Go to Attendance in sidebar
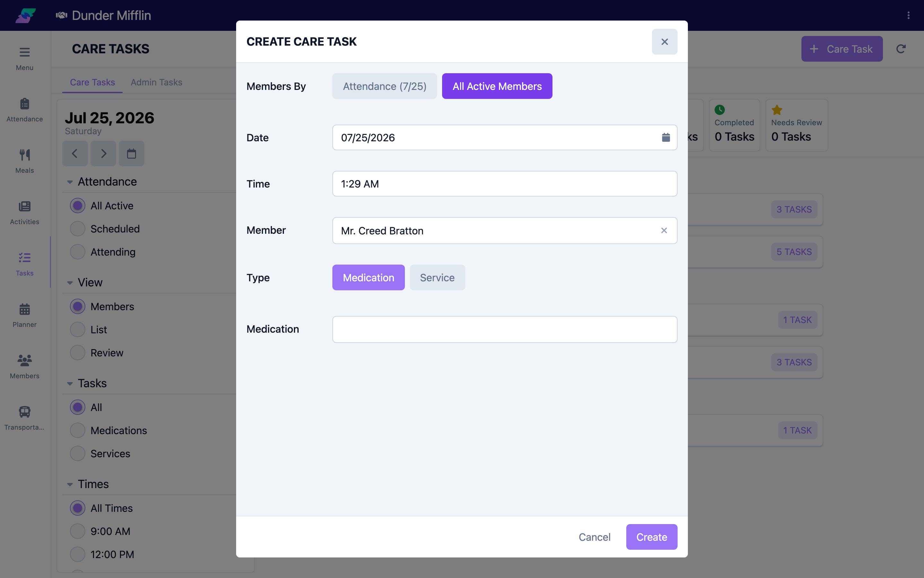This screenshot has height=578, width=924. pos(24,110)
